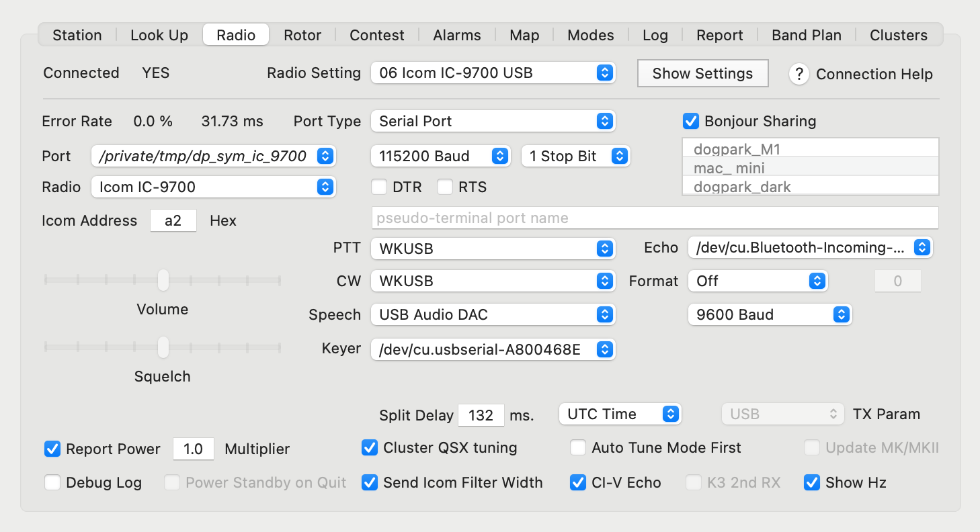Uncheck Cluster QSX tuning
Viewport: 980px width, 532px height.
pos(370,447)
